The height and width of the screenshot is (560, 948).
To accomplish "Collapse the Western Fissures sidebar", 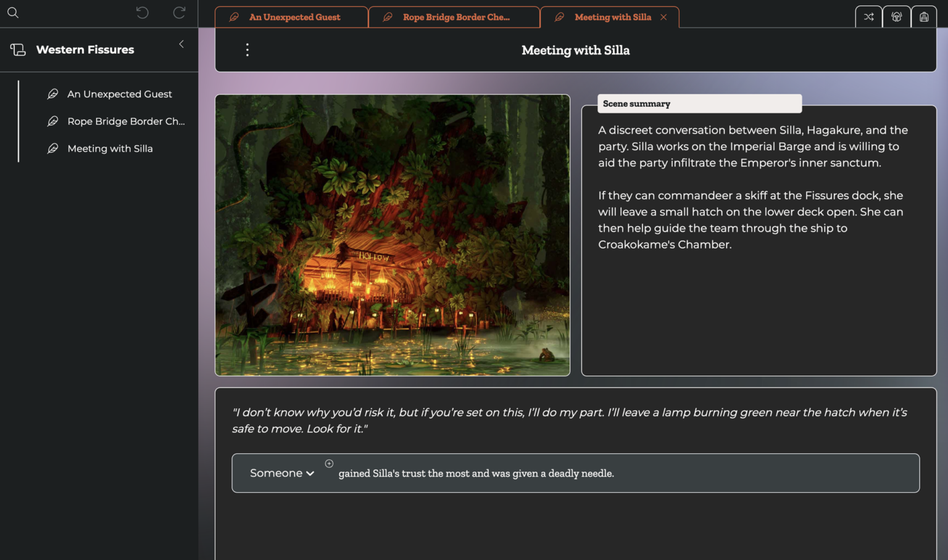I will coord(181,44).
